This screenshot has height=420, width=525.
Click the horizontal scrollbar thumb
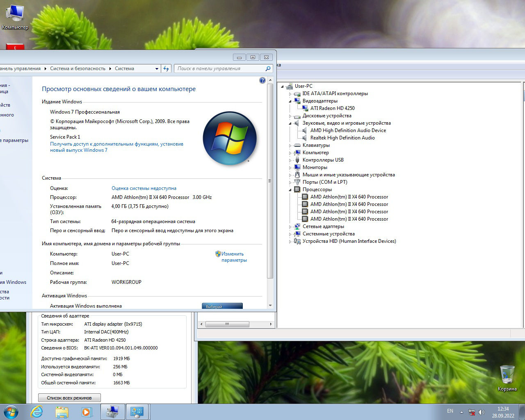[x=227, y=324]
